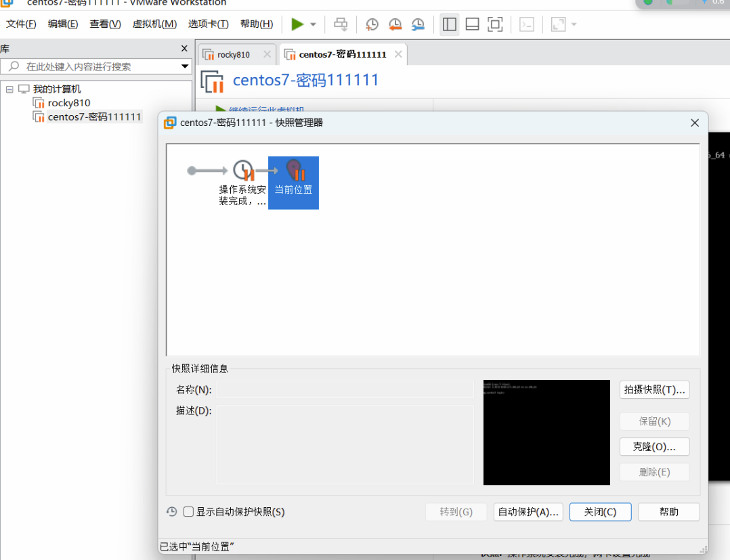The image size is (730, 560).
Task: Click the send Ctrl+Alt+Del toolbar icon
Action: pos(341,24)
